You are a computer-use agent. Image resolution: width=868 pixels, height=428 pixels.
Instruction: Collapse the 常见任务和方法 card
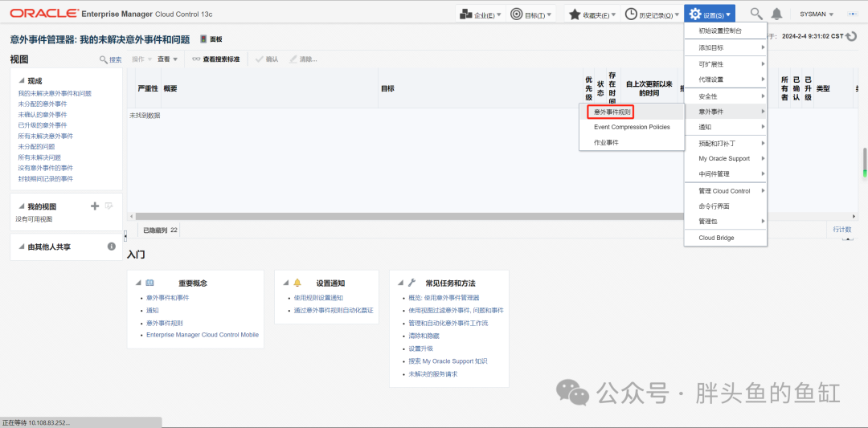tap(401, 283)
